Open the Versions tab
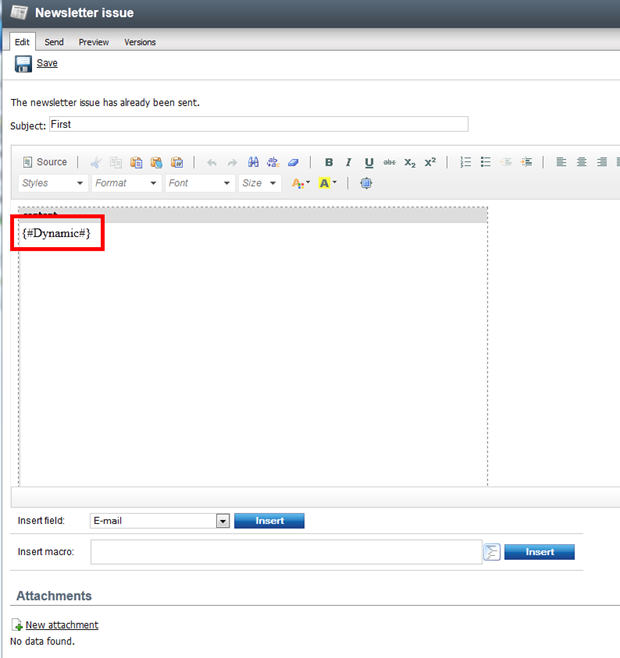Viewport: 620px width, 658px height. pyautogui.click(x=140, y=42)
